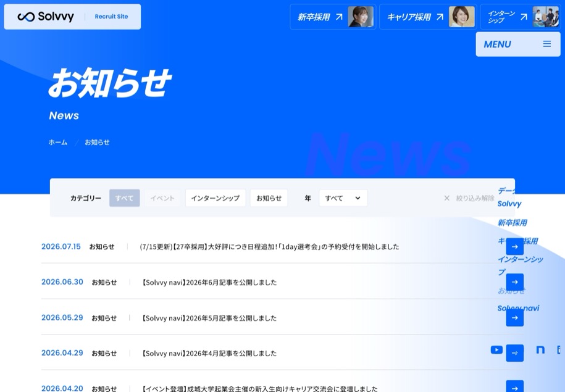
Task: Open the 新卒採用 header button
Action: click(333, 17)
